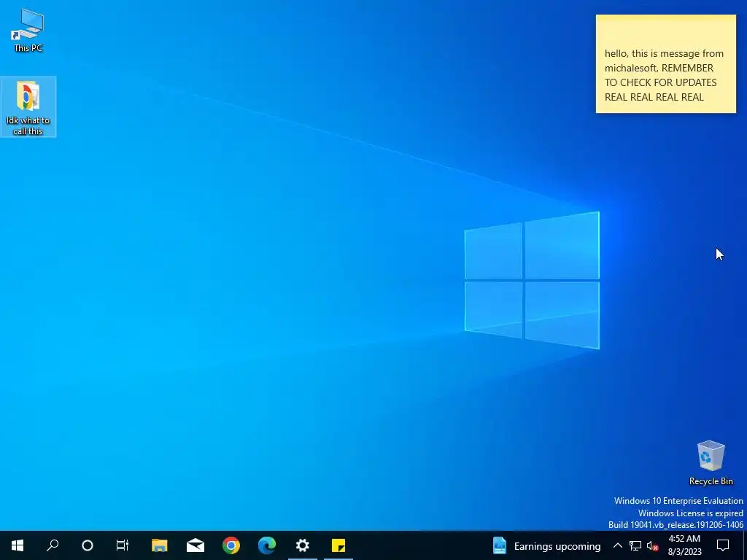
Task: Select the Recycle Bin icon
Action: click(x=711, y=462)
